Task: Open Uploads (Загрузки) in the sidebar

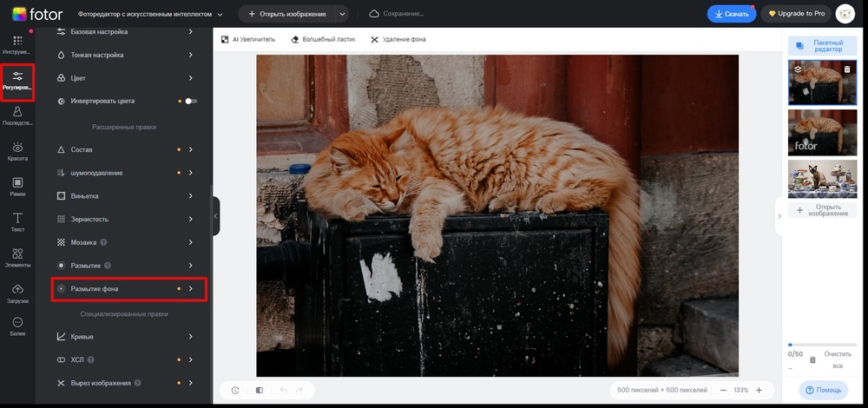Action: click(17, 293)
